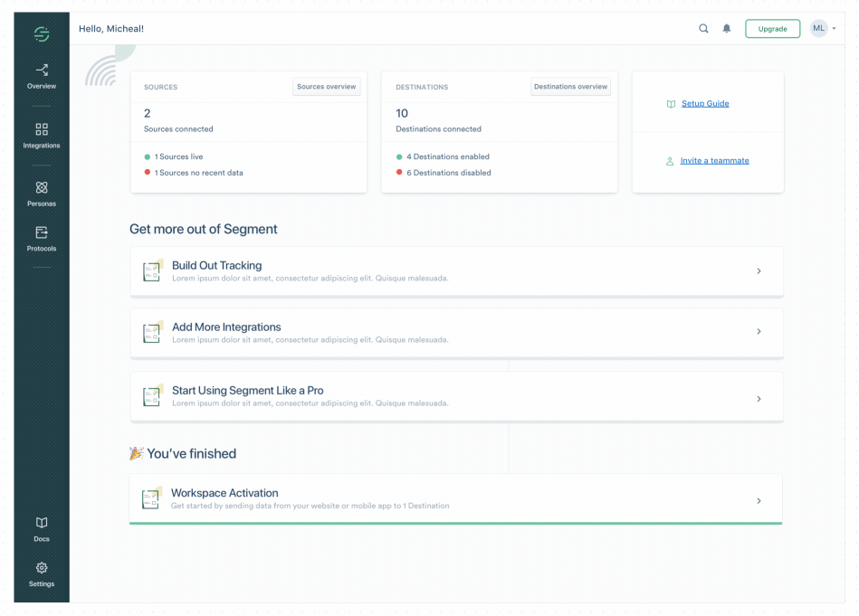Click the party popper icon by You've finished

pyautogui.click(x=137, y=453)
